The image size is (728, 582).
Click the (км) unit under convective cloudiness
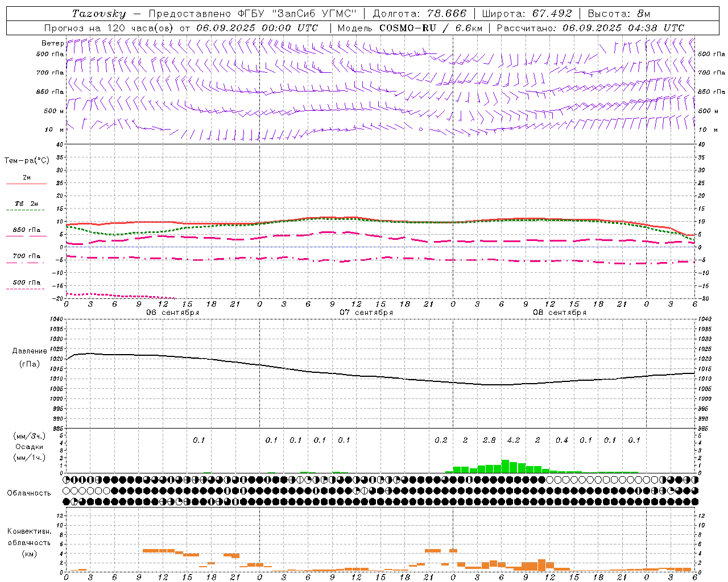click(29, 554)
